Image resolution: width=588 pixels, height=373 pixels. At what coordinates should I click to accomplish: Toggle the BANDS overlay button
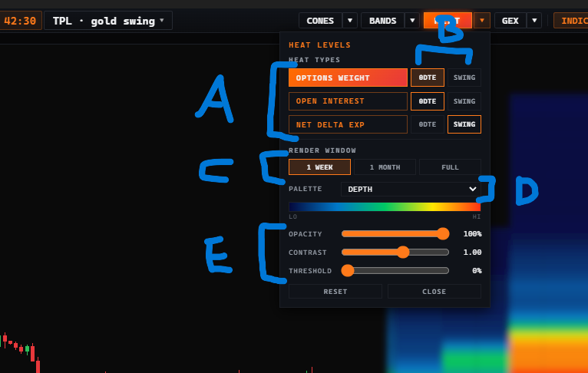click(382, 21)
